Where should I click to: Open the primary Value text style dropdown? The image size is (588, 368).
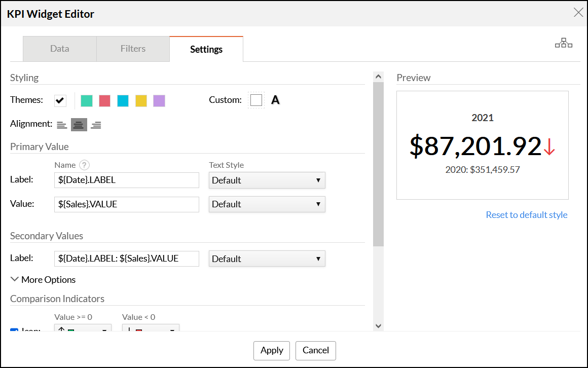pyautogui.click(x=267, y=204)
